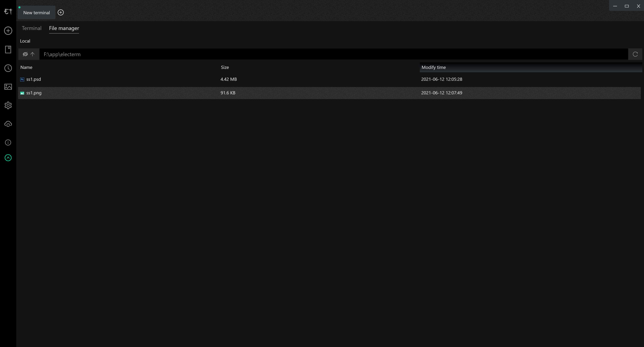Open the settings gear icon
The image size is (644, 347).
coord(8,105)
